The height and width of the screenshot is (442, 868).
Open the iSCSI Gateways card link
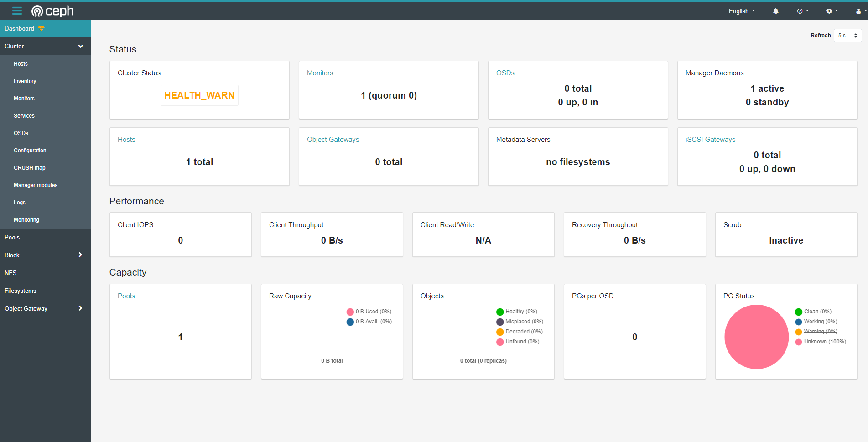(710, 140)
